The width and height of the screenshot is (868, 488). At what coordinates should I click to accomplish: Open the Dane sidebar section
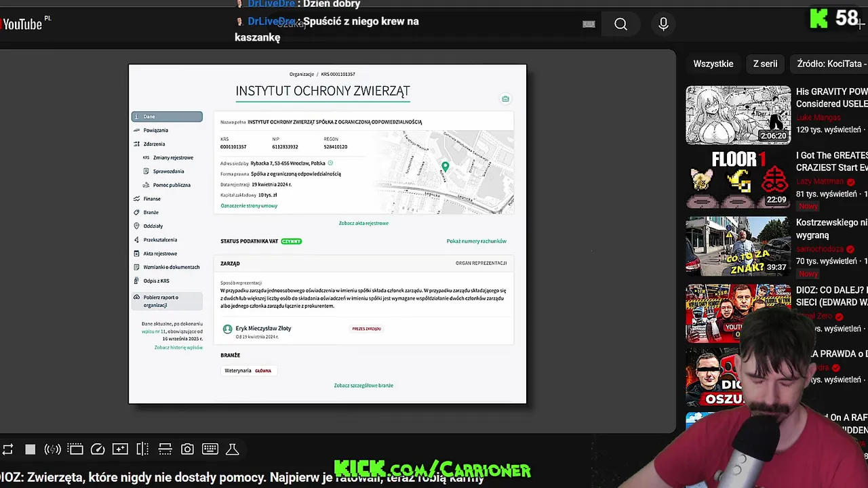[x=167, y=117]
